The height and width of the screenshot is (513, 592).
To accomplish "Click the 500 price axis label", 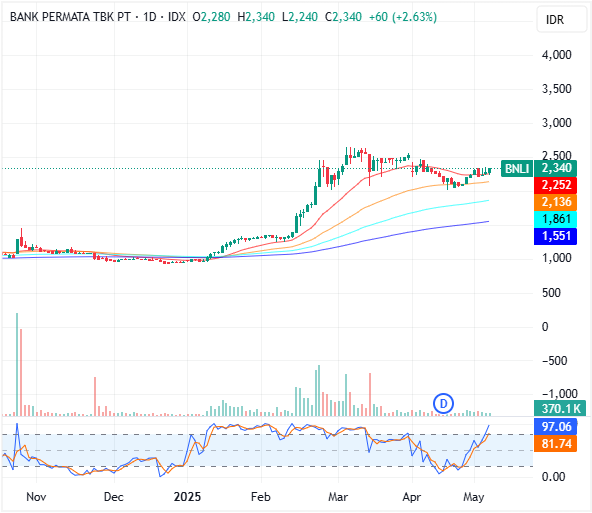I will click(x=551, y=293).
